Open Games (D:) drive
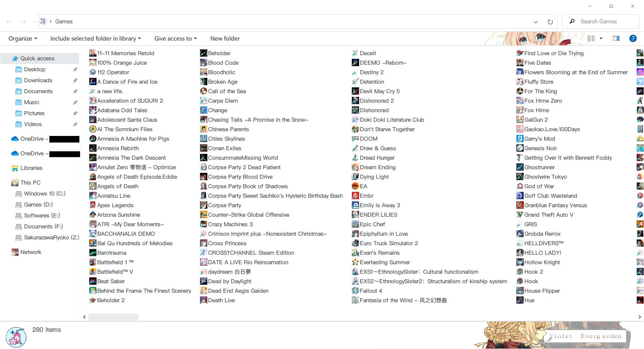644x349 pixels. [x=38, y=205]
